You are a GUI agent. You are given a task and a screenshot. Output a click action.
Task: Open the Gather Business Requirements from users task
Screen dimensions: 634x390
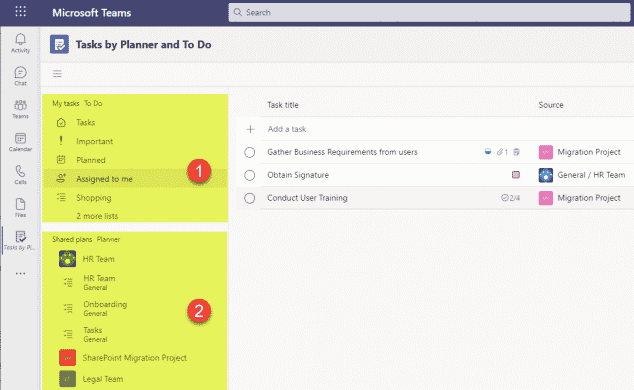point(342,152)
